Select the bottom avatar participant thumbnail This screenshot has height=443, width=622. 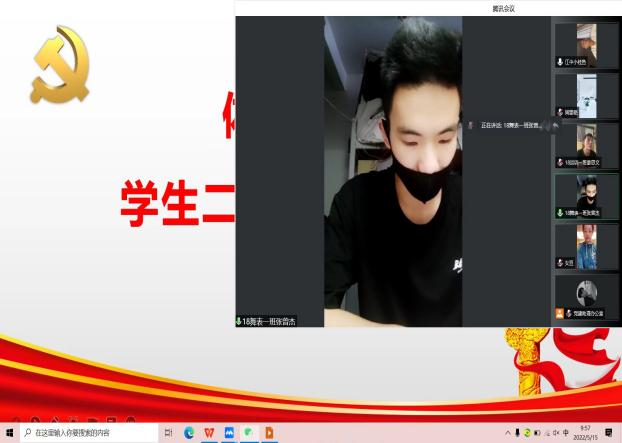point(586,296)
